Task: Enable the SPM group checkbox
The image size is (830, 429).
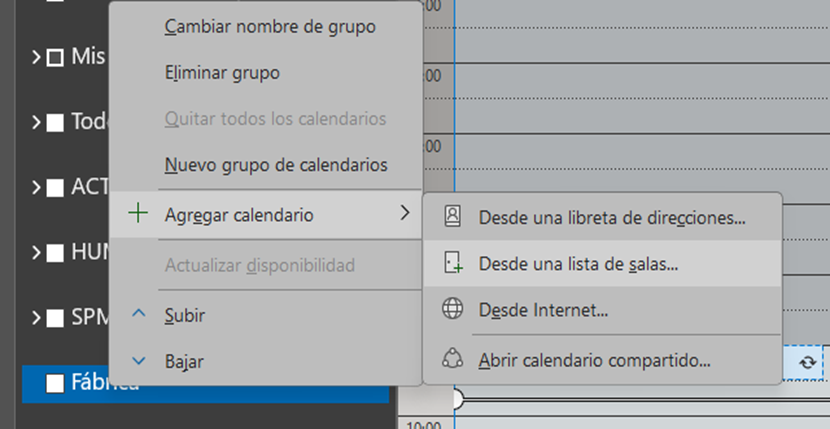Action: [x=55, y=318]
